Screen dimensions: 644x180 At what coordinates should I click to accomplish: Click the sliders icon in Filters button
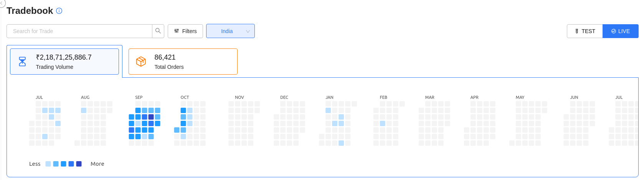177,31
